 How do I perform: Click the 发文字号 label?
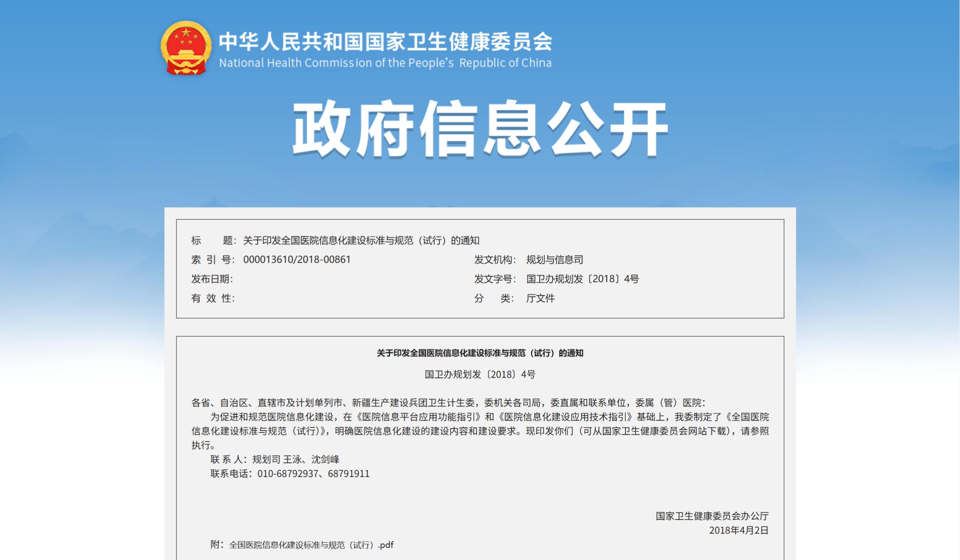pyautogui.click(x=495, y=279)
